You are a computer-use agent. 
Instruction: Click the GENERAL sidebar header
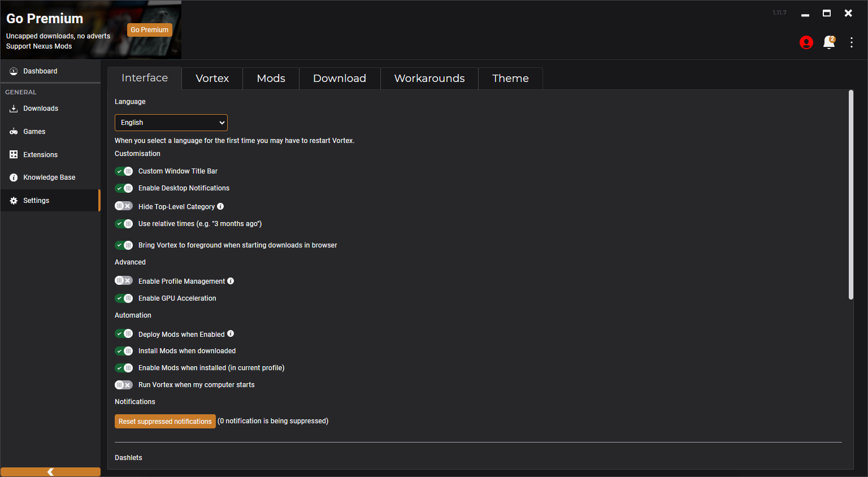click(x=21, y=92)
